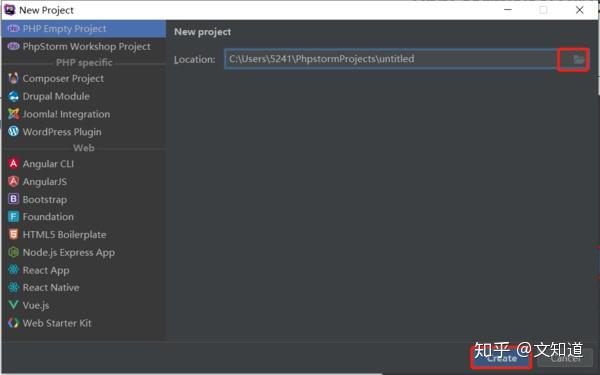Click the Angular CLI icon

click(x=13, y=164)
